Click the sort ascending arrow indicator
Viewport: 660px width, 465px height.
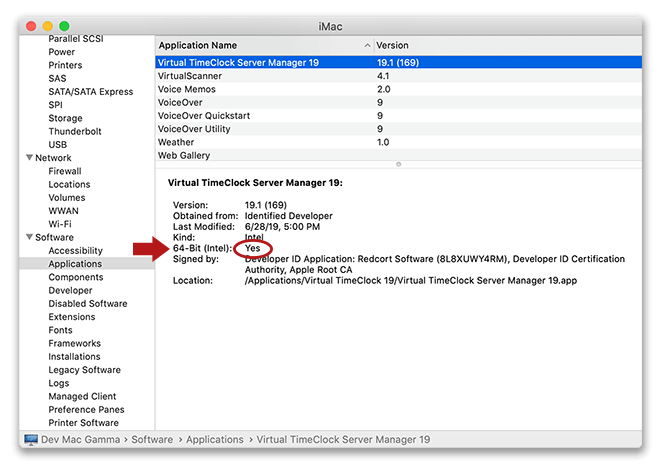[x=367, y=45]
